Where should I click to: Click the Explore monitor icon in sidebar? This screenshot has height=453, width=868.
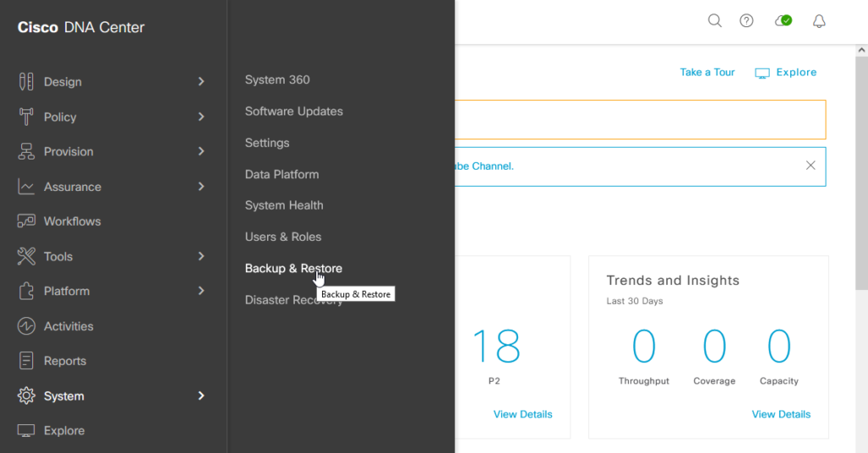[x=27, y=431]
